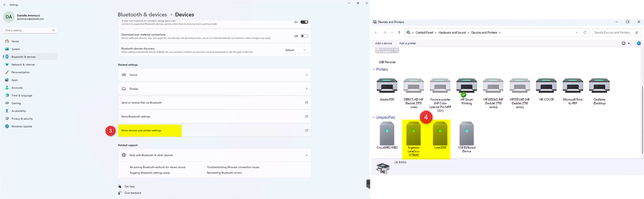Turn on Download over metered connections

coord(304,36)
